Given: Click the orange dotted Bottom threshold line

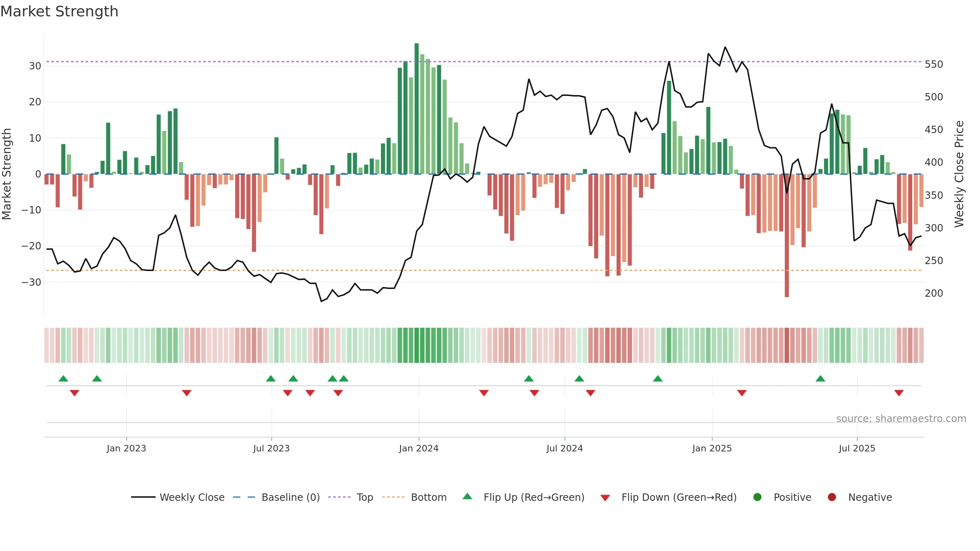Looking at the screenshot, I should 484,270.
